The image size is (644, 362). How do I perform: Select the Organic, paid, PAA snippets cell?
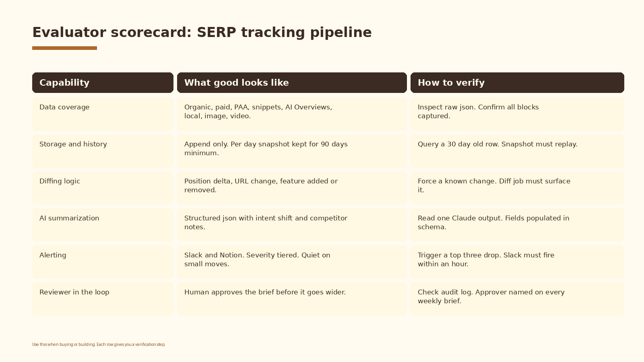coord(292,114)
